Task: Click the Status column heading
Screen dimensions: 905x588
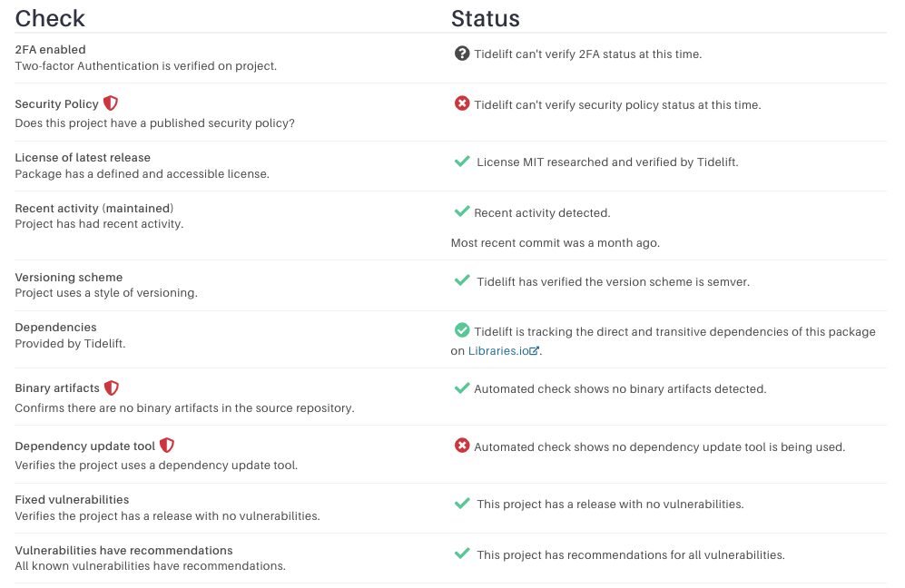Action: point(486,18)
